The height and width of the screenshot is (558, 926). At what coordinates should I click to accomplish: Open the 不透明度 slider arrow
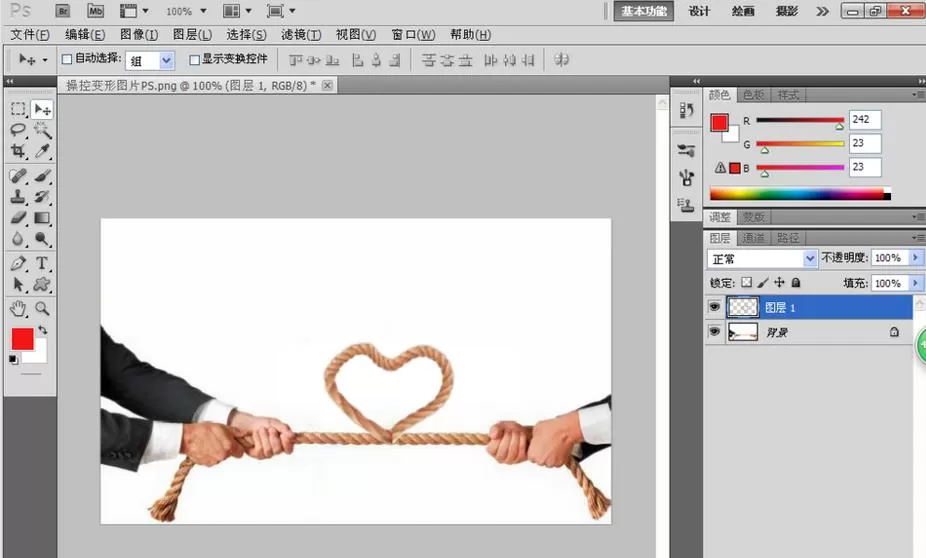[x=916, y=257]
